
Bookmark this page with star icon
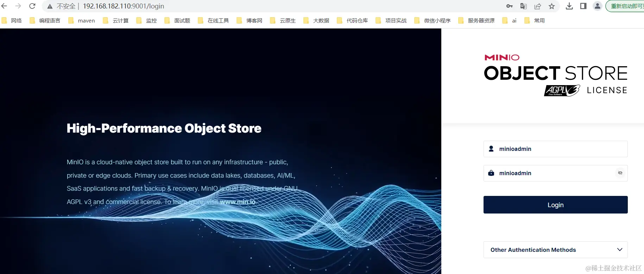tap(551, 6)
